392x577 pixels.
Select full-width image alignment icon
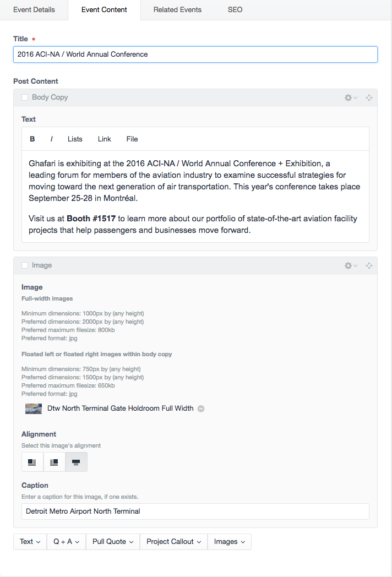coord(76,462)
